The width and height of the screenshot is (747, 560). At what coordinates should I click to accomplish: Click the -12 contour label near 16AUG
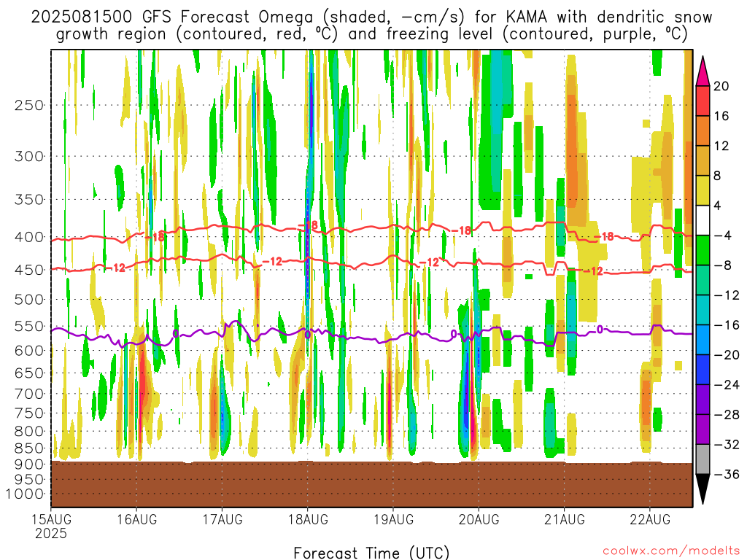pos(115,268)
